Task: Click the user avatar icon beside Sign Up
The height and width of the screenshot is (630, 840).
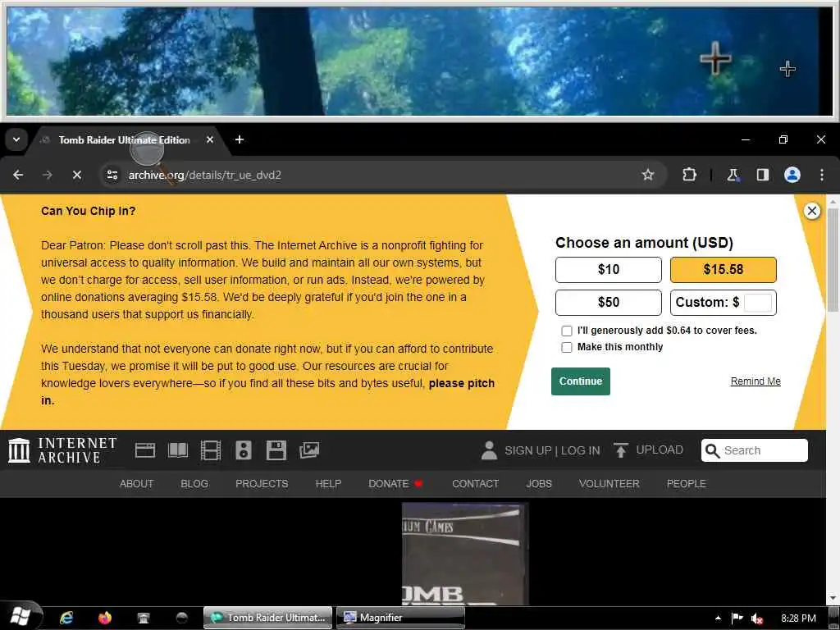Action: 489,450
